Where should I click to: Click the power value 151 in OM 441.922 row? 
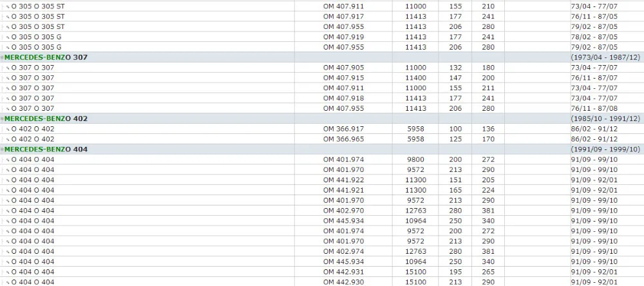coord(455,180)
